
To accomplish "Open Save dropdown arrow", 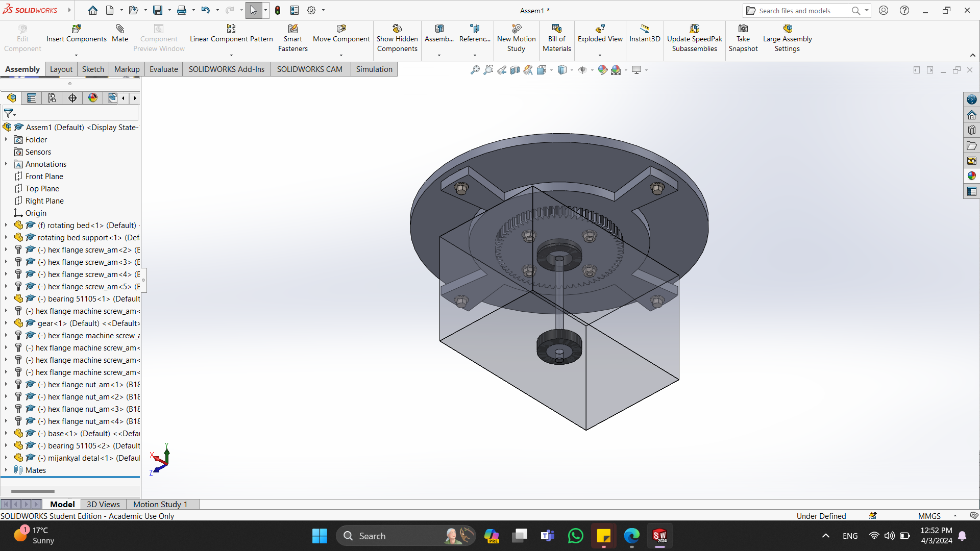I will click(x=169, y=10).
